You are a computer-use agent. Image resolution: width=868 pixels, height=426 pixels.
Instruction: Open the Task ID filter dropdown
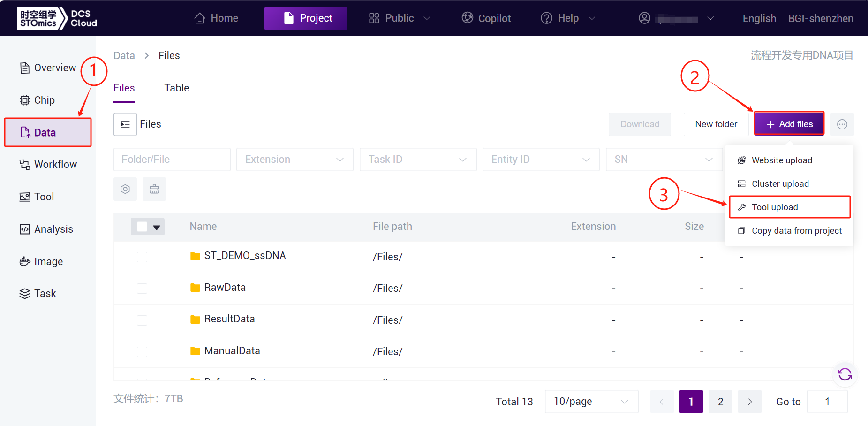418,160
